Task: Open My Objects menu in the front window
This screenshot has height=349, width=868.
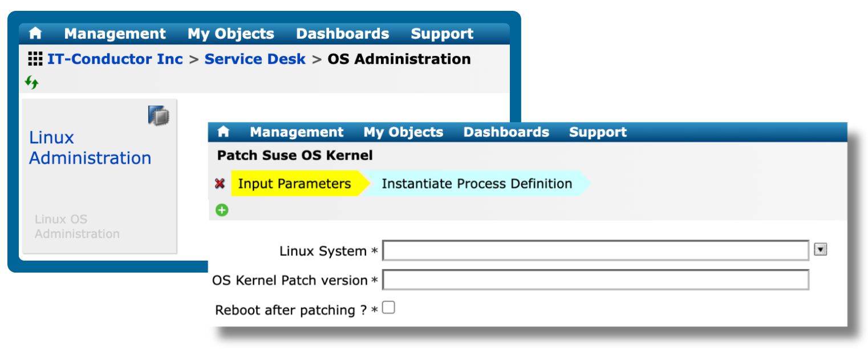Action: click(403, 132)
